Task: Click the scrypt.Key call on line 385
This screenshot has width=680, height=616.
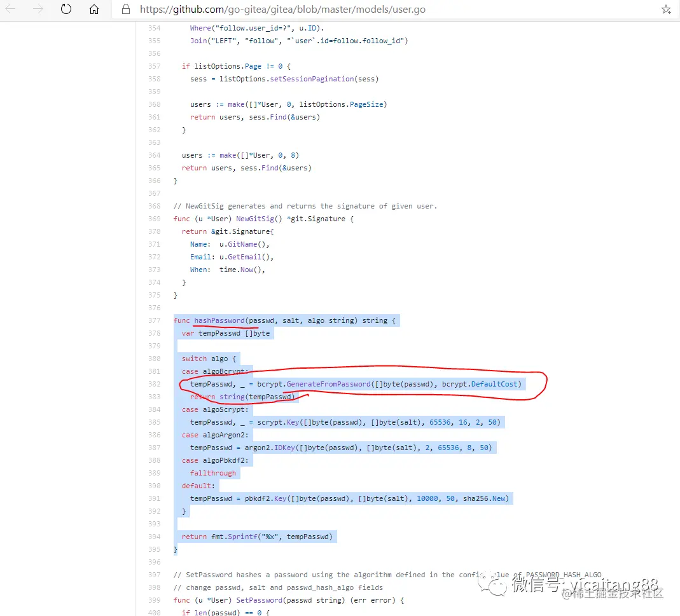Action: coord(378,422)
